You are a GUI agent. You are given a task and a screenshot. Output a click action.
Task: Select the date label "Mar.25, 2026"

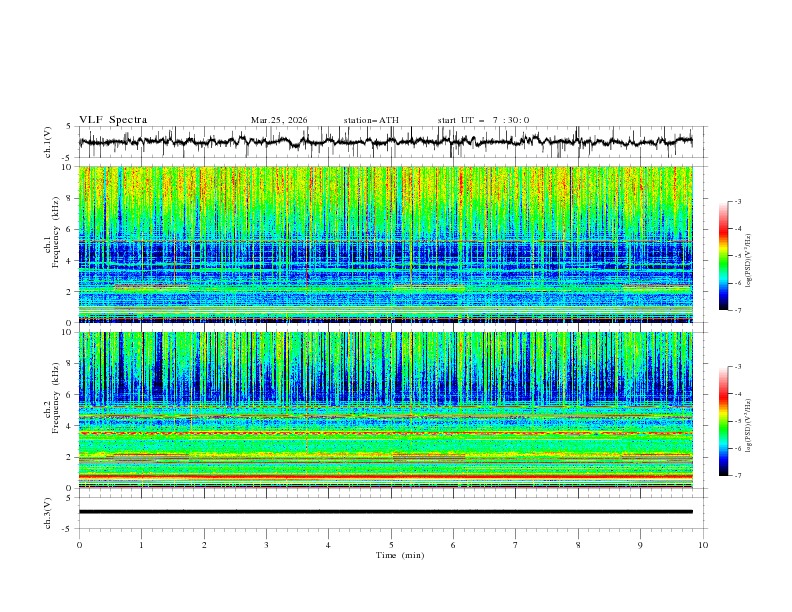pos(279,120)
